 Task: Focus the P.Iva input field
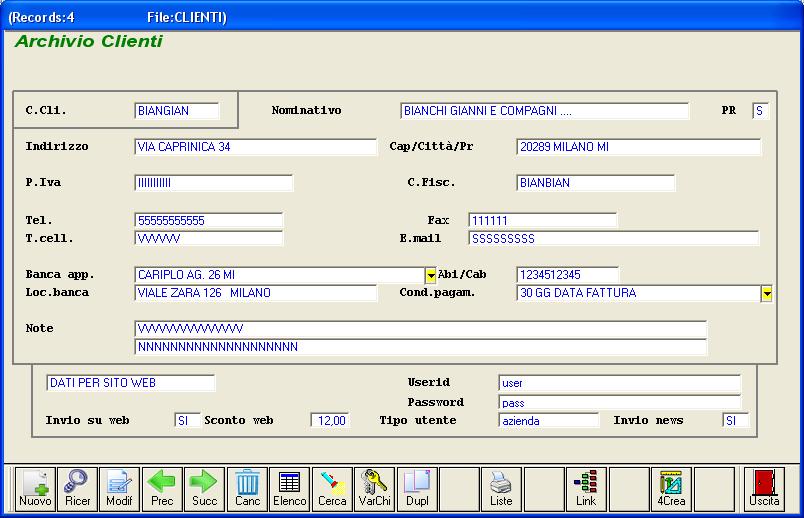[x=213, y=183]
